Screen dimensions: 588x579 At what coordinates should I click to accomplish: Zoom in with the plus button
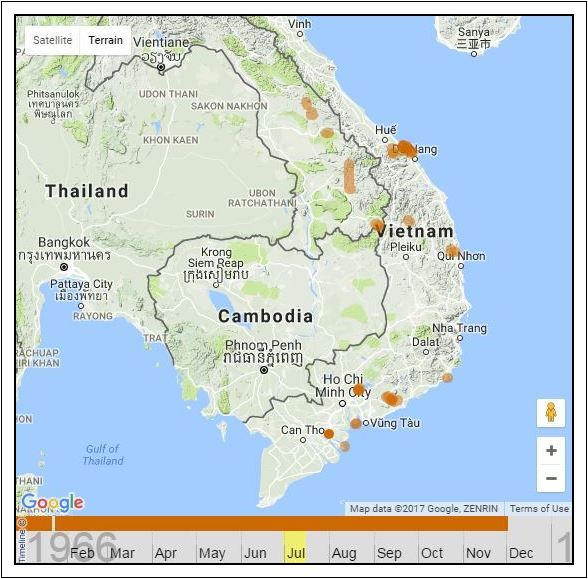point(551,450)
